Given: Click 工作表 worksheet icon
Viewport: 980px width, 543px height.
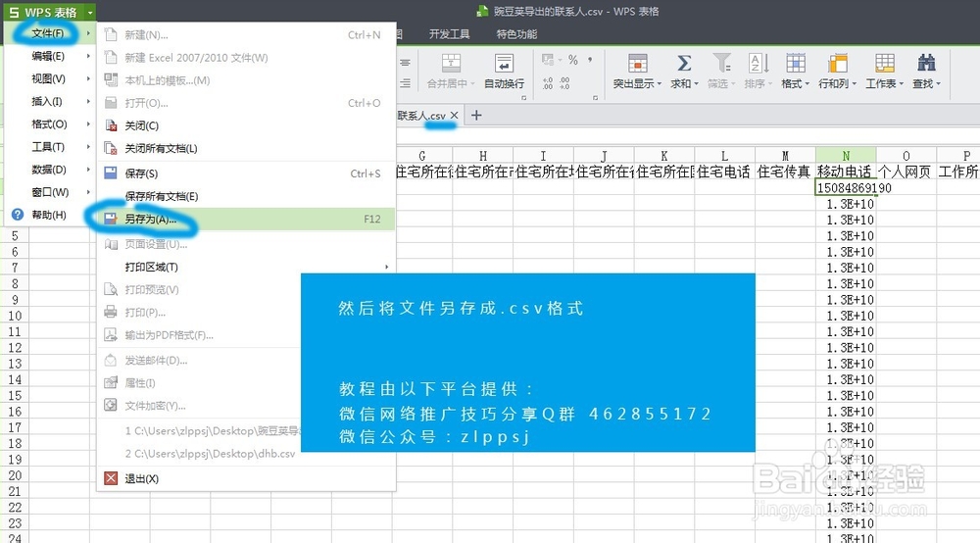Looking at the screenshot, I should point(884,63).
